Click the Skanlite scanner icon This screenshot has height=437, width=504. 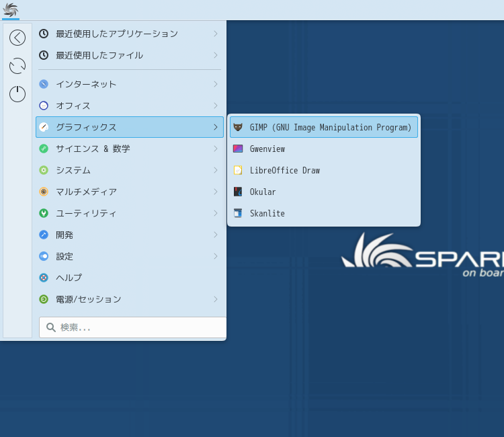click(x=238, y=213)
